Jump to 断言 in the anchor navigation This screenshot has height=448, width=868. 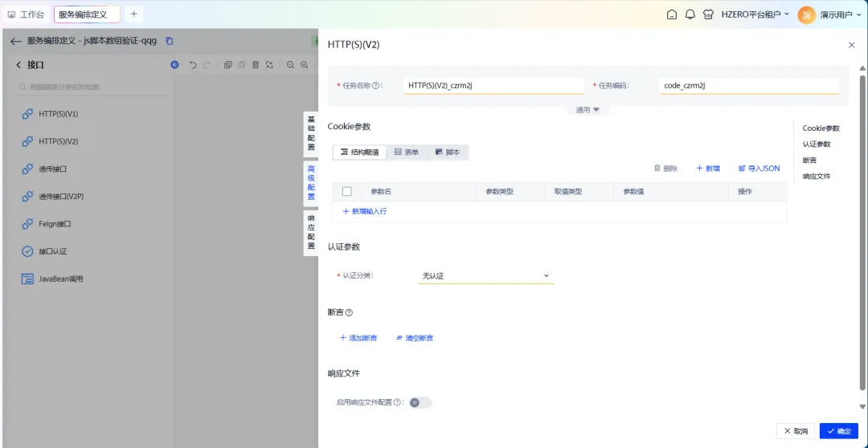tap(809, 161)
